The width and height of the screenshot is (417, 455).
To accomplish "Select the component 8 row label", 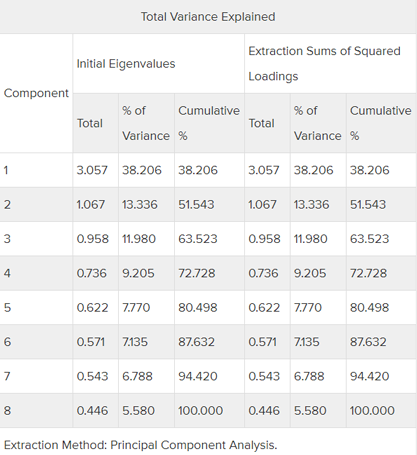I will click(7, 411).
